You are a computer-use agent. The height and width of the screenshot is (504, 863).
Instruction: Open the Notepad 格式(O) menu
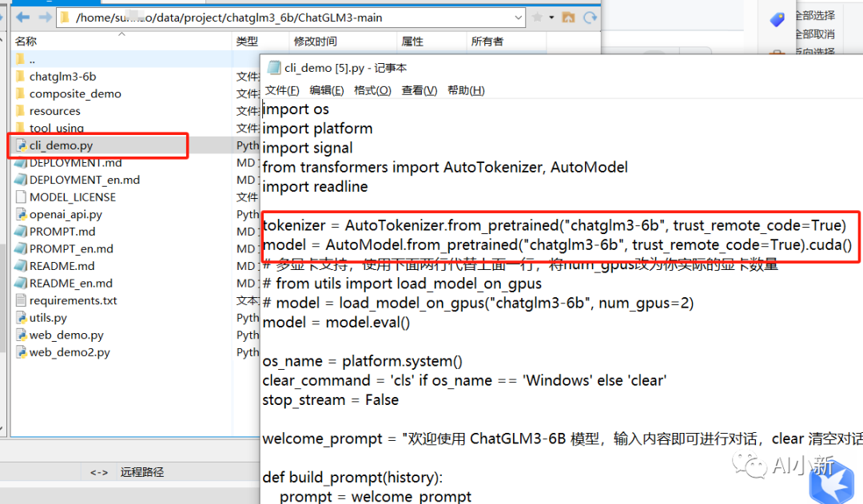372,90
